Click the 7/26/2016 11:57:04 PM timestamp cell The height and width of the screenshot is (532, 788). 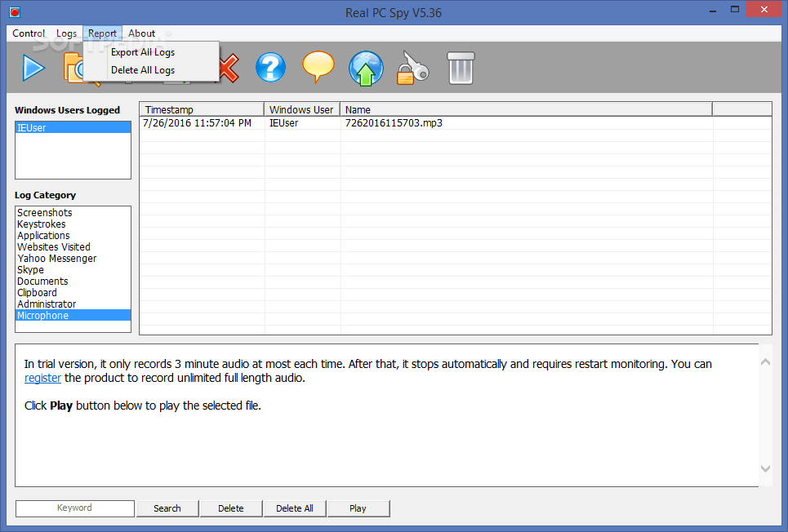pos(197,123)
